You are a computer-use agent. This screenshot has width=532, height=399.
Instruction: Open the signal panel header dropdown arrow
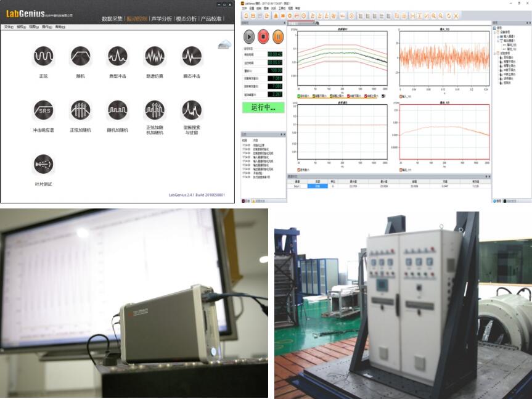pyautogui.click(x=527, y=23)
